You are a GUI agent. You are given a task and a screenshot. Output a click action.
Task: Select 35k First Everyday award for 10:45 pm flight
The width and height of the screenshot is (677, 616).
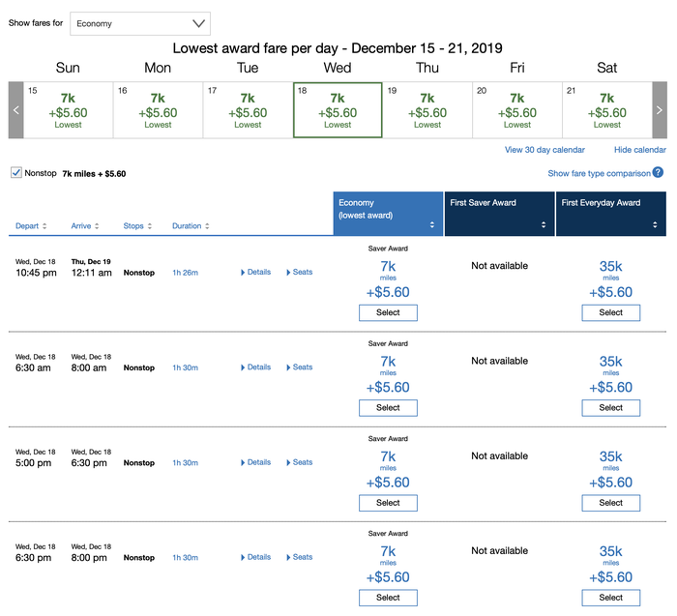pyautogui.click(x=611, y=312)
